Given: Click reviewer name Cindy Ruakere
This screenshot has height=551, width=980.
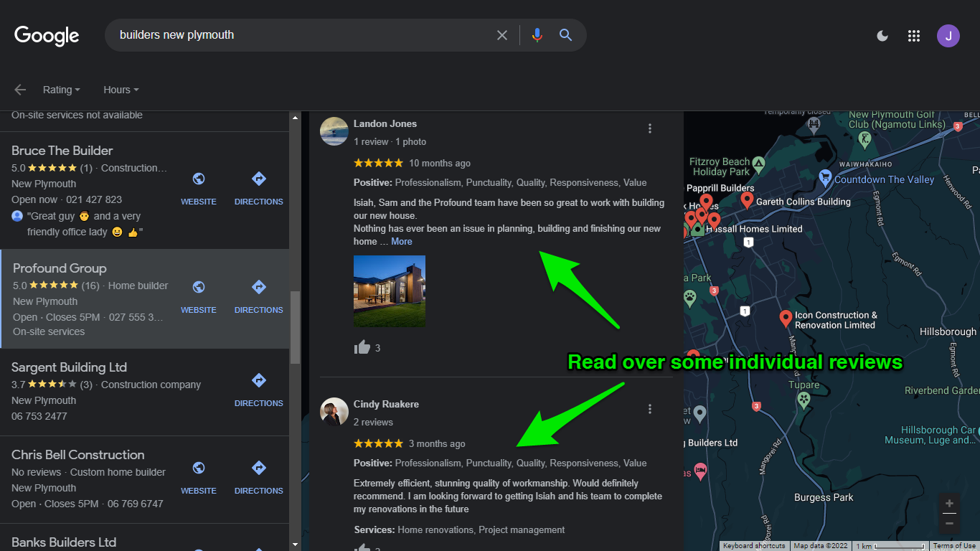Looking at the screenshot, I should [x=387, y=405].
